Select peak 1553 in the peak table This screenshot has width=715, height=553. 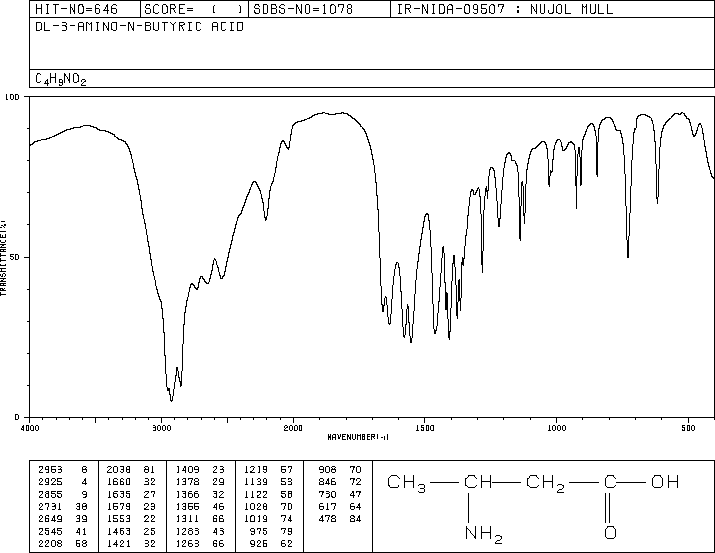[119, 519]
